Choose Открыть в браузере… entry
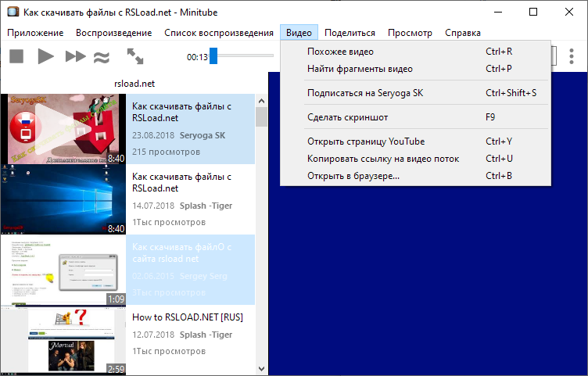Viewport: 588px width, 376px height. click(x=415, y=176)
